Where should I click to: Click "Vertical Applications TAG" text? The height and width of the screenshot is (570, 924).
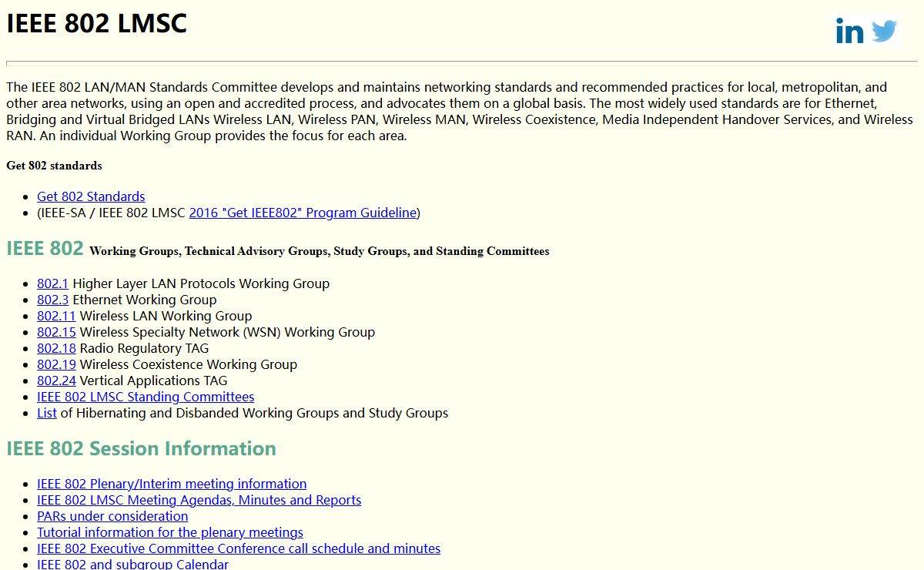click(154, 381)
